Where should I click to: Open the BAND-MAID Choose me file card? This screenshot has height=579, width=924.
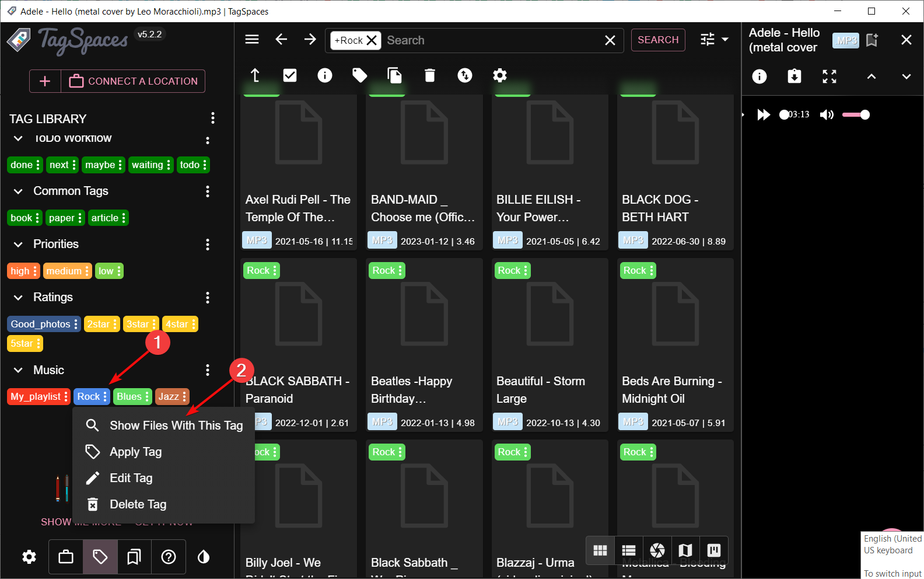[x=424, y=172]
